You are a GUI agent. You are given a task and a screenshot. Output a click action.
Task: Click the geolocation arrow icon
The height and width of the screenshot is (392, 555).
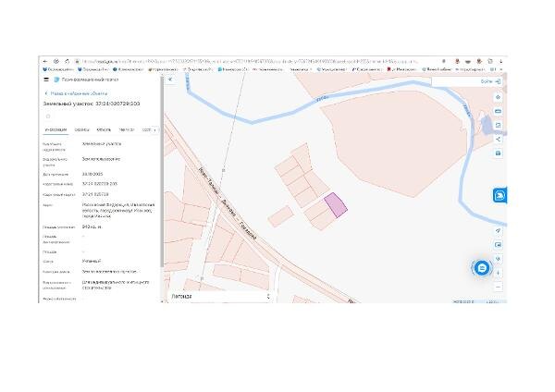tap(498, 231)
